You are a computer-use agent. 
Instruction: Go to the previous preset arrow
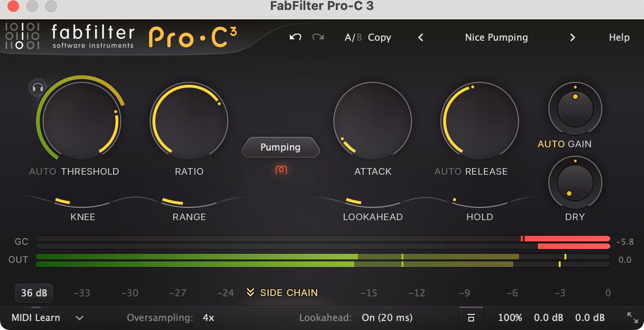pos(420,37)
